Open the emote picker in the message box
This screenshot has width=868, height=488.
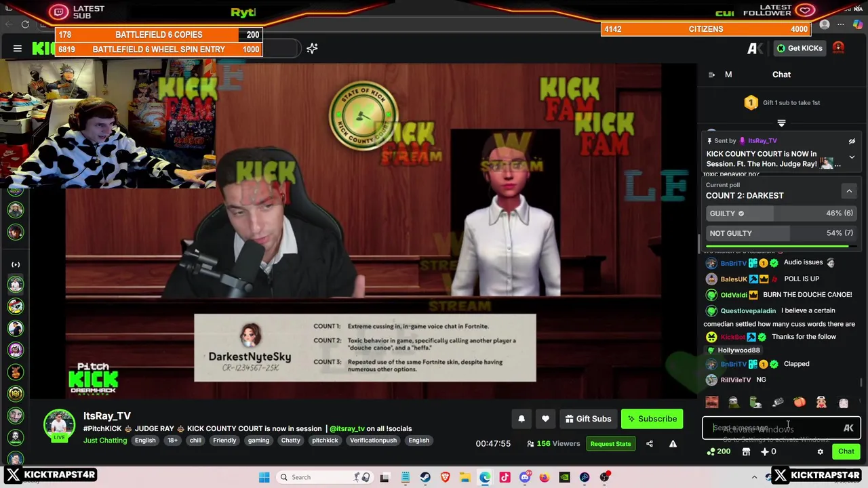coord(848,428)
